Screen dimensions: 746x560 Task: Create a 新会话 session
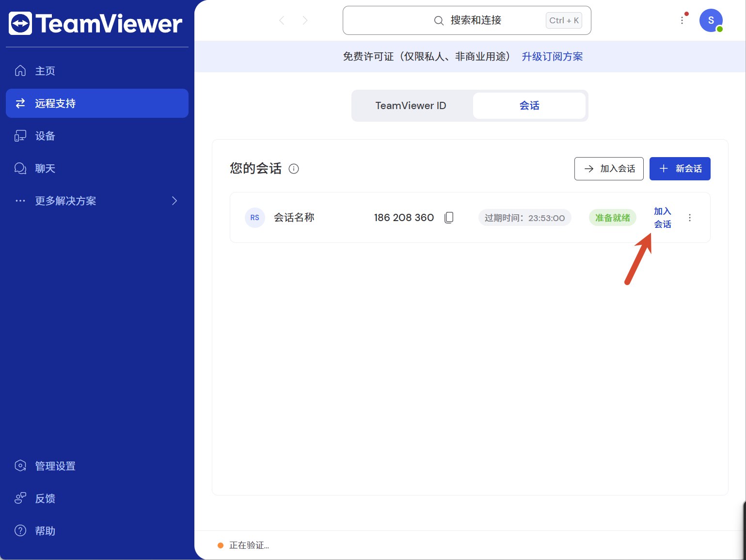click(x=680, y=169)
